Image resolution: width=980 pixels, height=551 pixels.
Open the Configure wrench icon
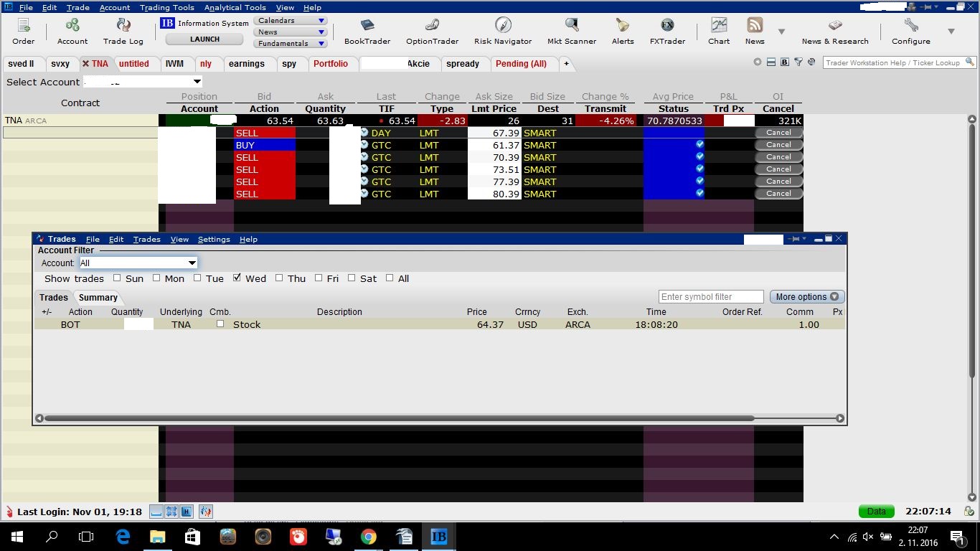pos(911,31)
